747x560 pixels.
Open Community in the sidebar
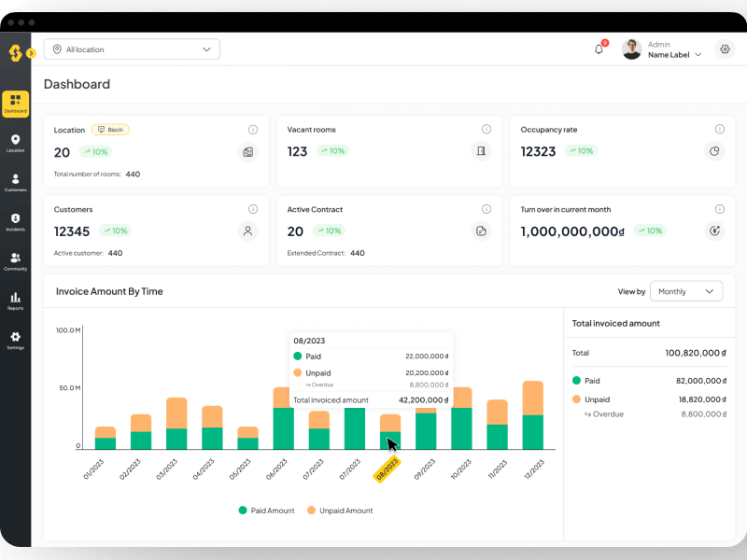click(x=15, y=261)
